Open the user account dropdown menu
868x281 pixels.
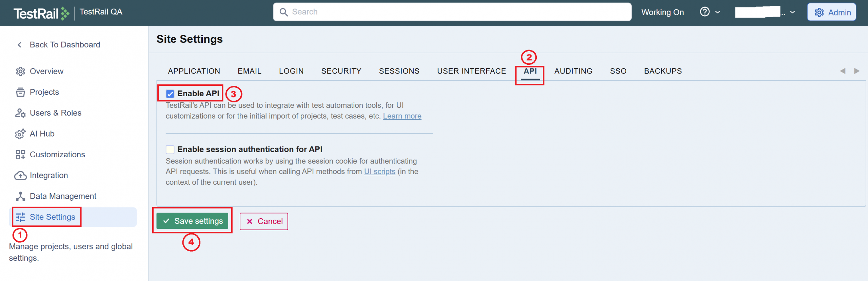[765, 12]
